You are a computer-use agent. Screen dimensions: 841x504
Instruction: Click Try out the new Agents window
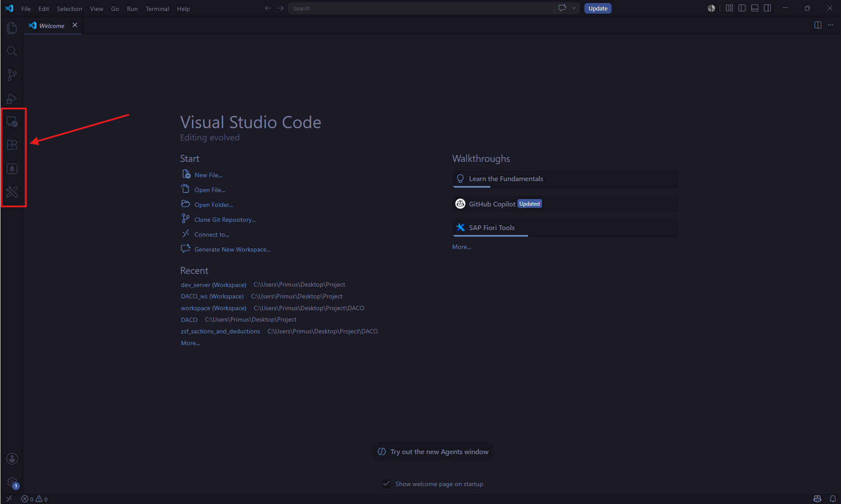tap(433, 451)
